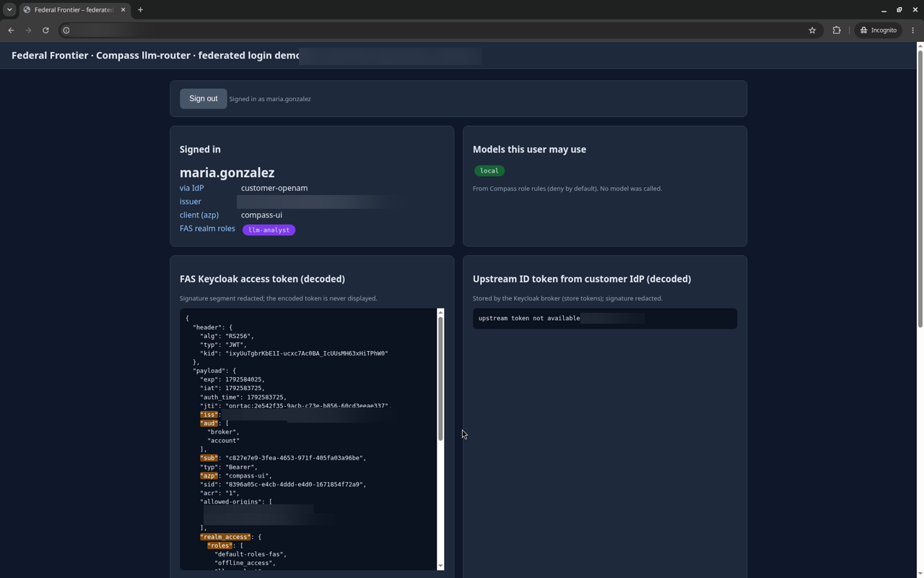Open the tab search dropdown arrow
Viewport: 924px width, 578px height.
9,10
